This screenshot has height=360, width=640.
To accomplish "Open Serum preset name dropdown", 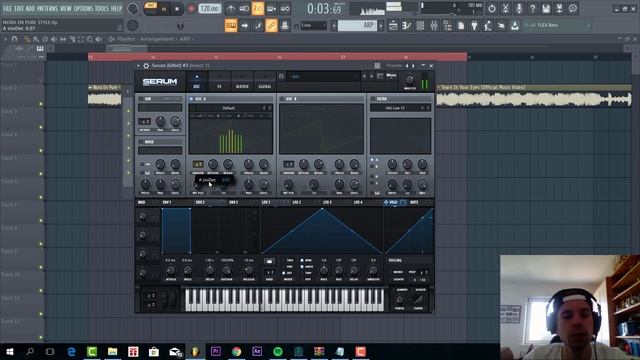I will [x=323, y=76].
